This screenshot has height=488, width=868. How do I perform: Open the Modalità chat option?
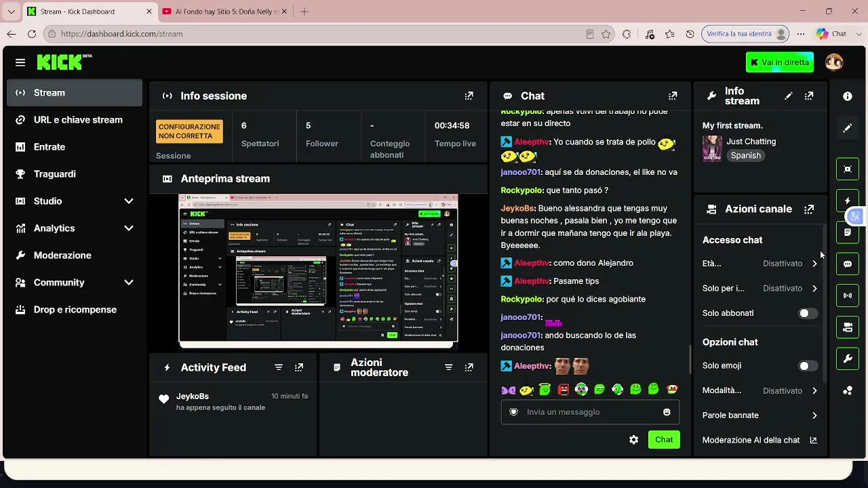click(759, 391)
